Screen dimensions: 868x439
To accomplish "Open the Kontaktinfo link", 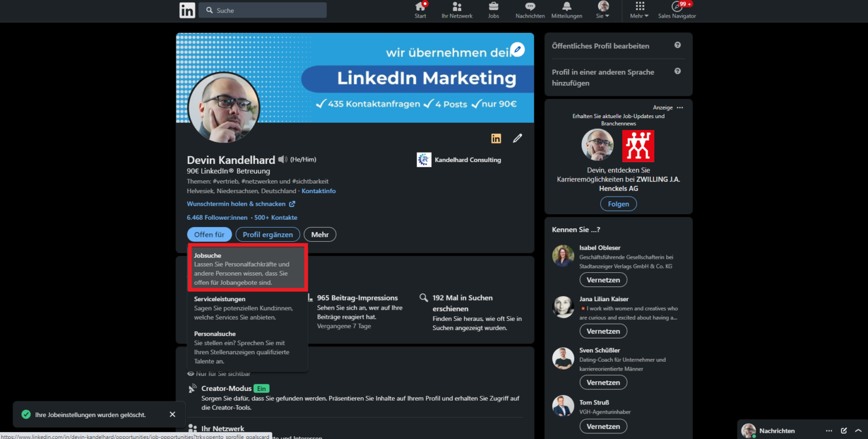I will coord(318,191).
